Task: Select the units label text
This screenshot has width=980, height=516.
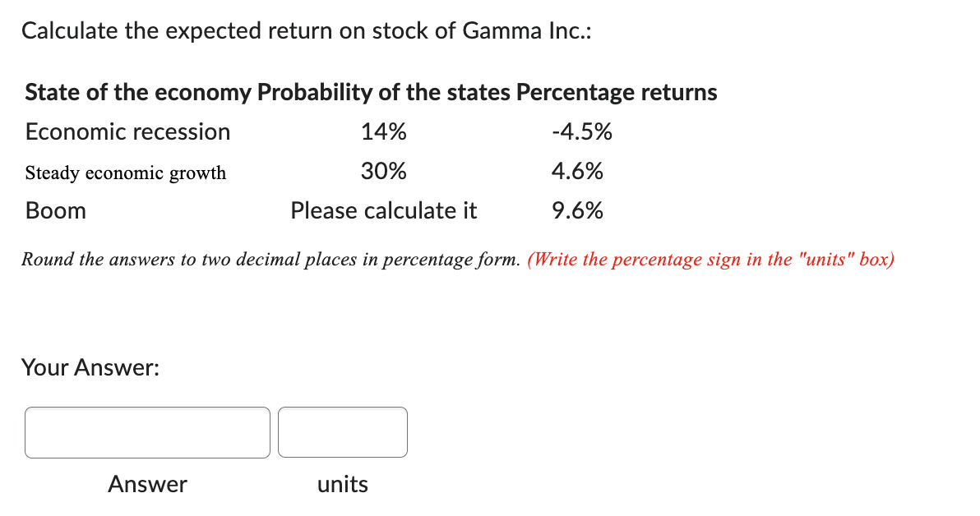Action: pyautogui.click(x=342, y=484)
